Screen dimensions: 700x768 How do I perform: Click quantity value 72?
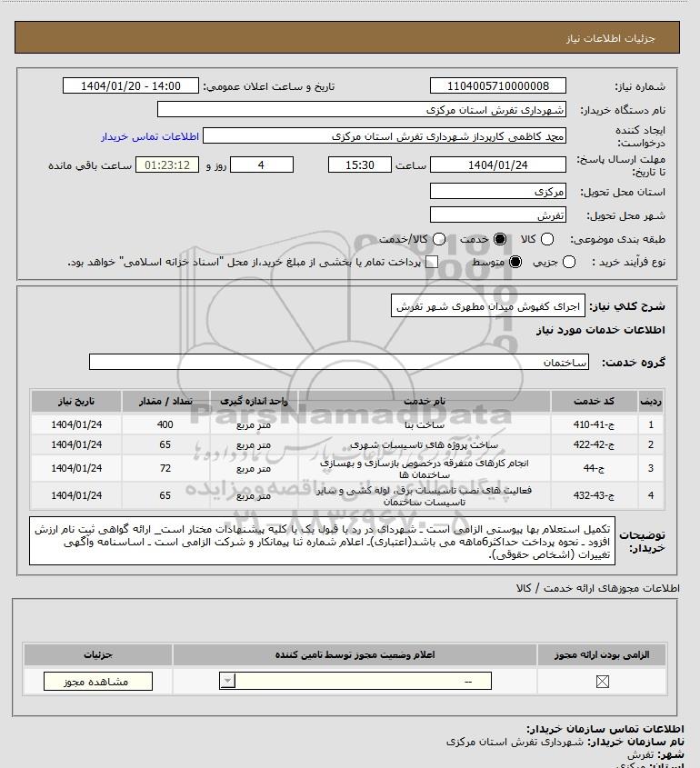pyautogui.click(x=165, y=468)
